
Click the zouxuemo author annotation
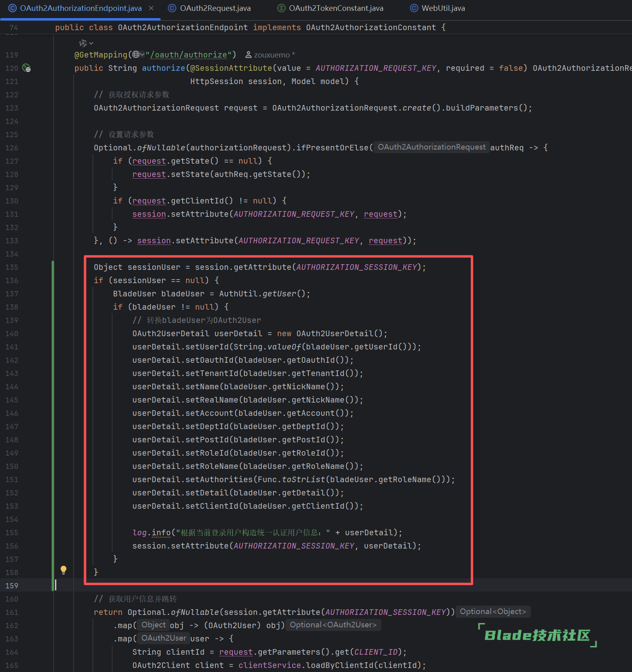pos(272,55)
